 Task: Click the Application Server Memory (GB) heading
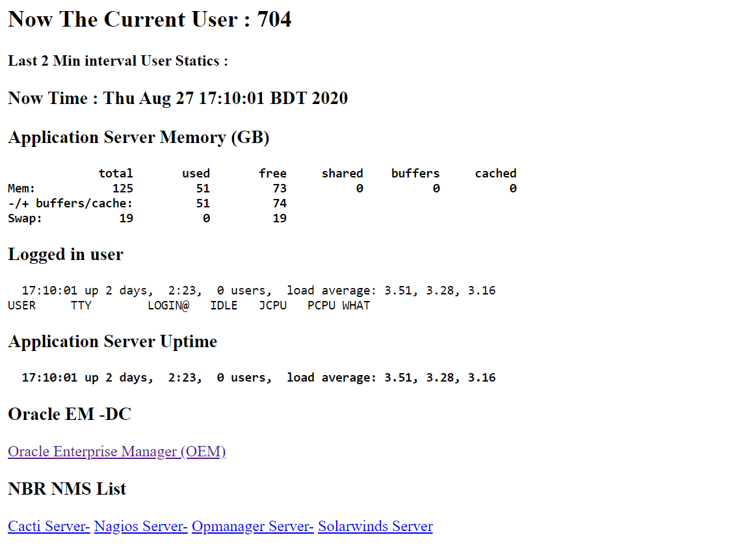(x=138, y=138)
